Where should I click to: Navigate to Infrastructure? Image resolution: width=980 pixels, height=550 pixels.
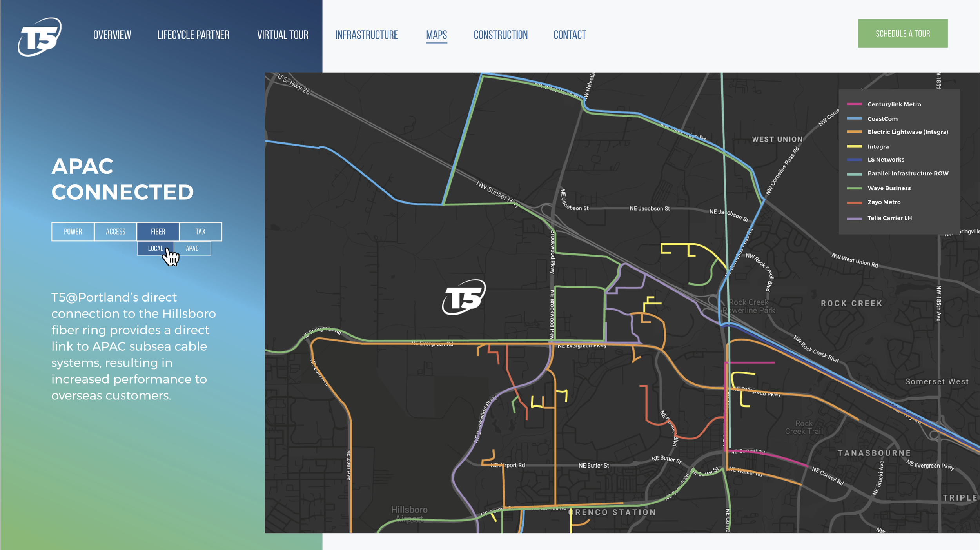367,35
